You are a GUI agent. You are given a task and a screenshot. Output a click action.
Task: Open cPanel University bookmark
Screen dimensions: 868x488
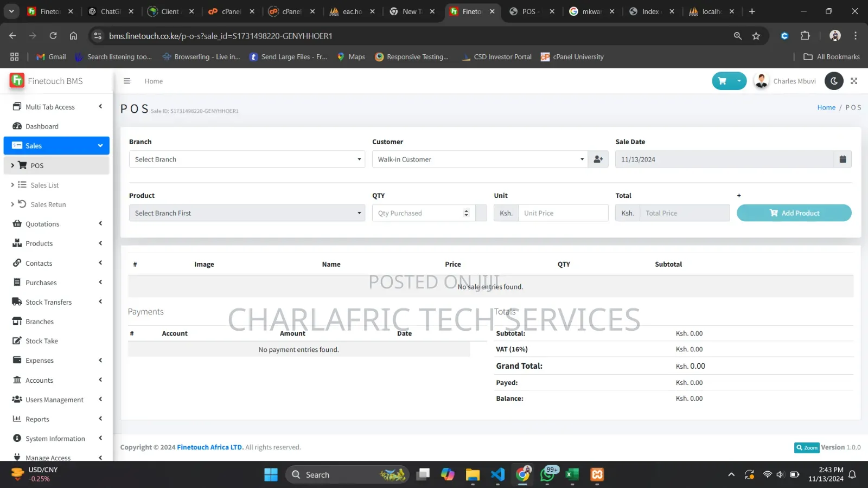(572, 57)
